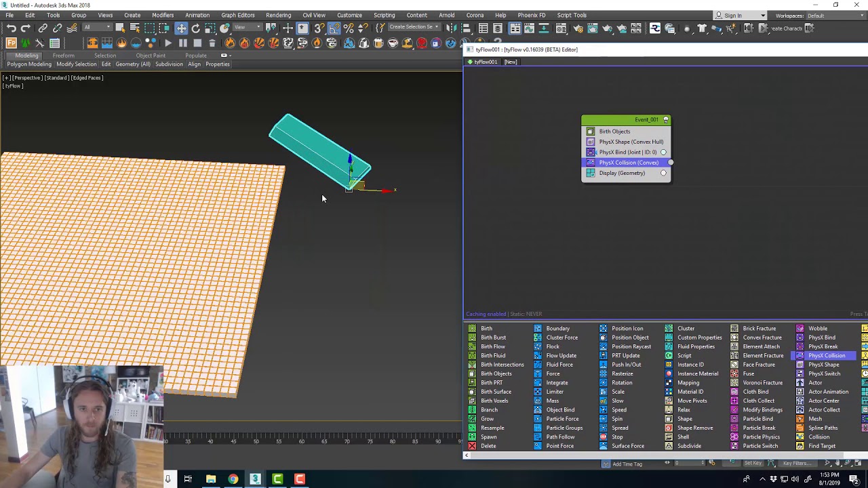Screen dimensions: 868x488
Task: Click the Undo arrow in main toolbar
Action: [x=12, y=28]
